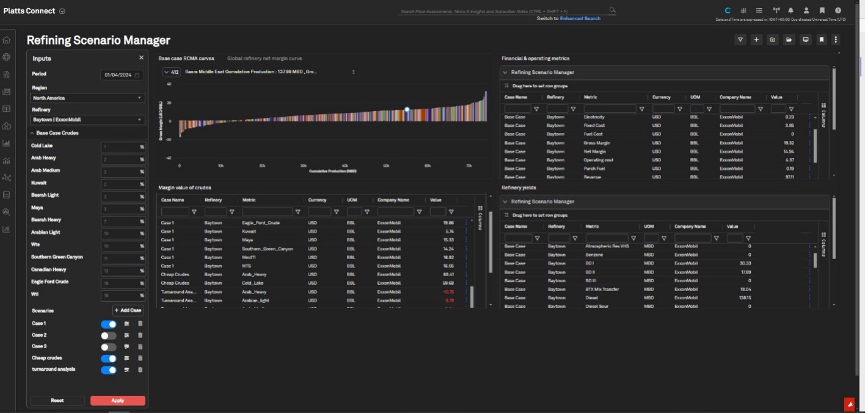Close the Inputs panel
868x414 pixels.
tap(141, 58)
